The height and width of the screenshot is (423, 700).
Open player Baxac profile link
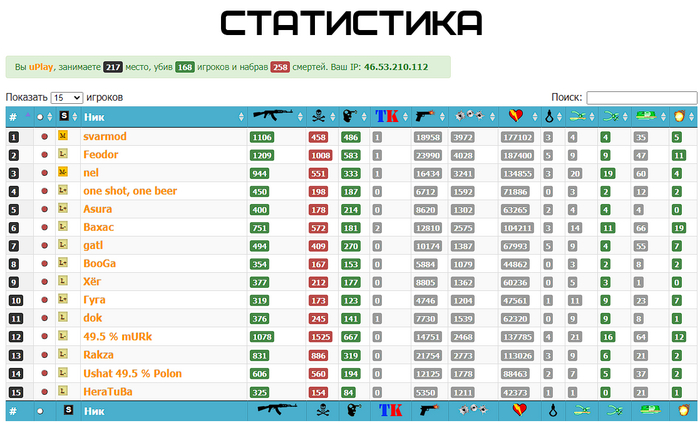(99, 227)
